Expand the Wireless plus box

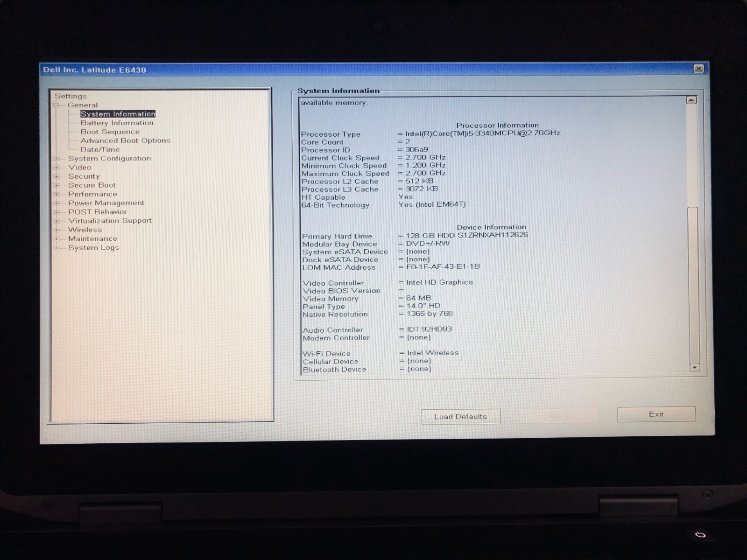(x=56, y=230)
